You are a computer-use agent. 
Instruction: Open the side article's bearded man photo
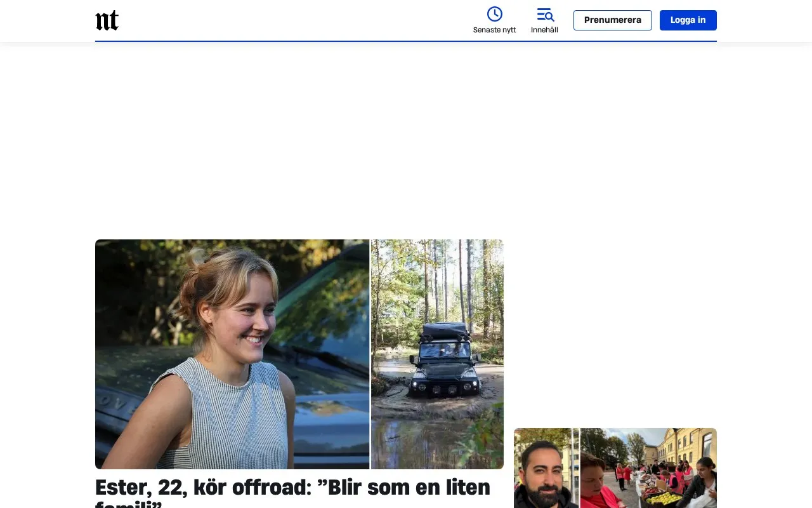546,468
